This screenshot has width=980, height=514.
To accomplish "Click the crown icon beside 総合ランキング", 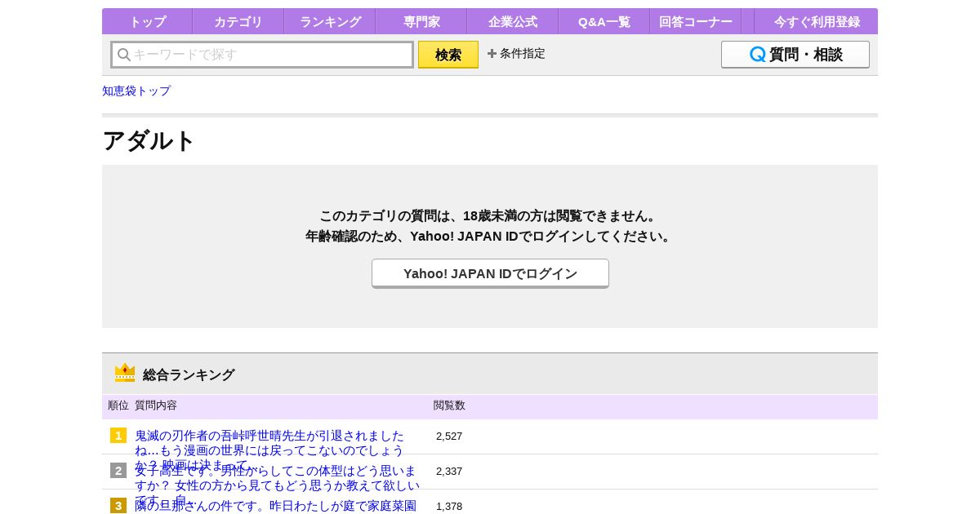I will point(125,374).
